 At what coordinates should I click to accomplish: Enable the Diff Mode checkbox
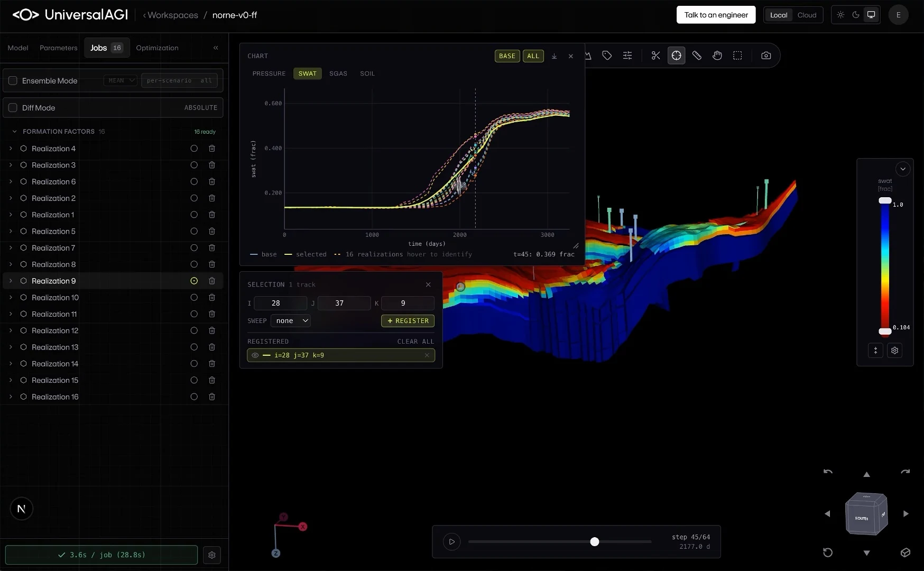pyautogui.click(x=13, y=108)
